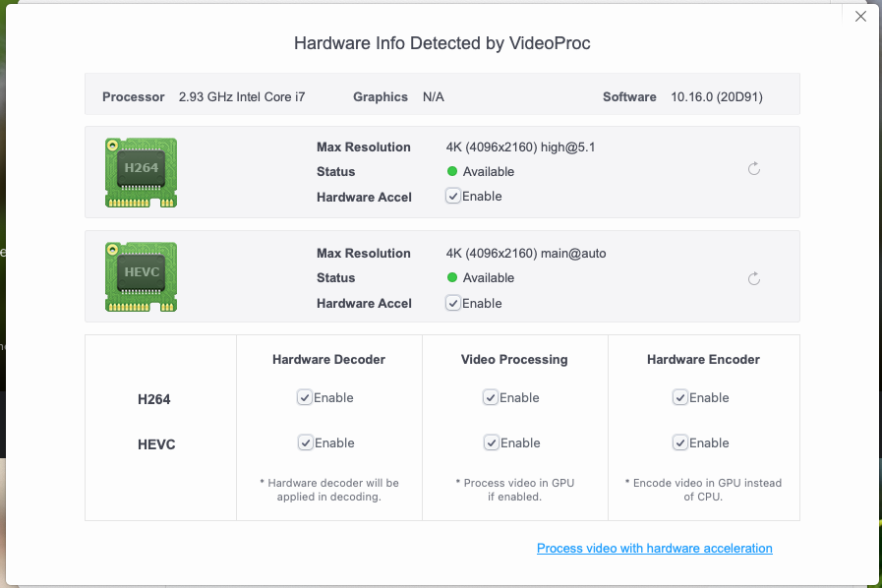882x588 pixels.
Task: Toggle H264 Hardware Accel Enable checkbox
Action: [452, 197]
